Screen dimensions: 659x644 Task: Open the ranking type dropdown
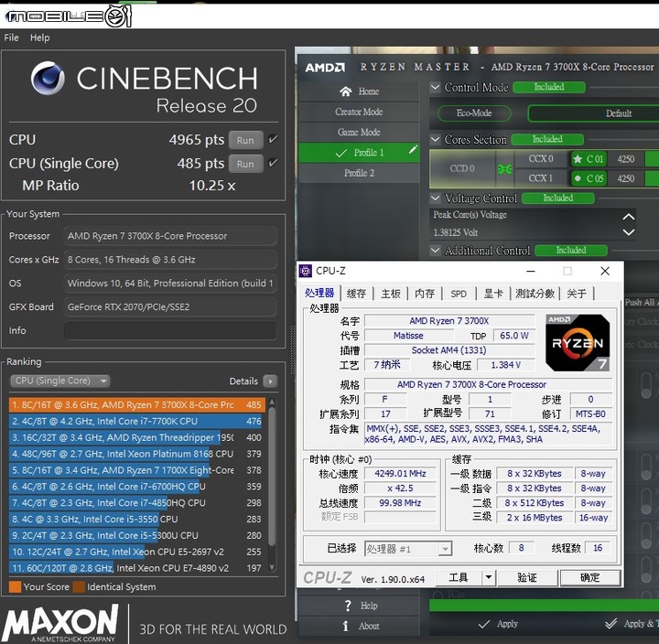coord(59,381)
